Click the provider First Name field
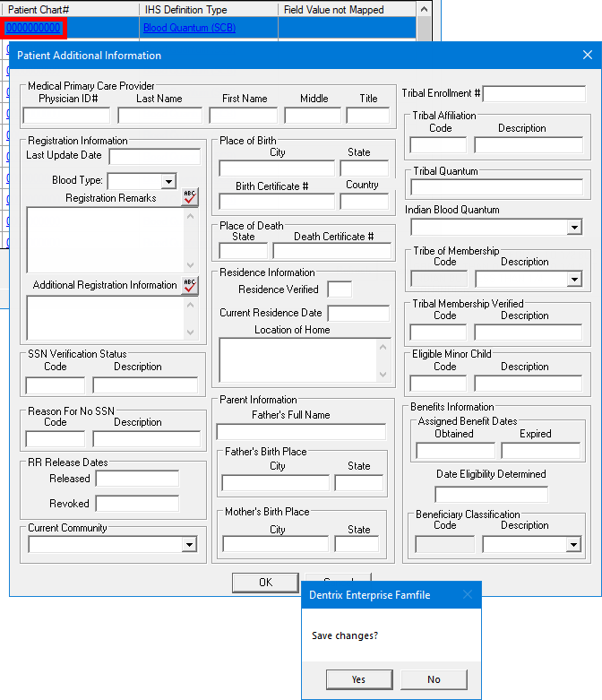Image resolution: width=602 pixels, height=700 pixels. click(x=243, y=116)
